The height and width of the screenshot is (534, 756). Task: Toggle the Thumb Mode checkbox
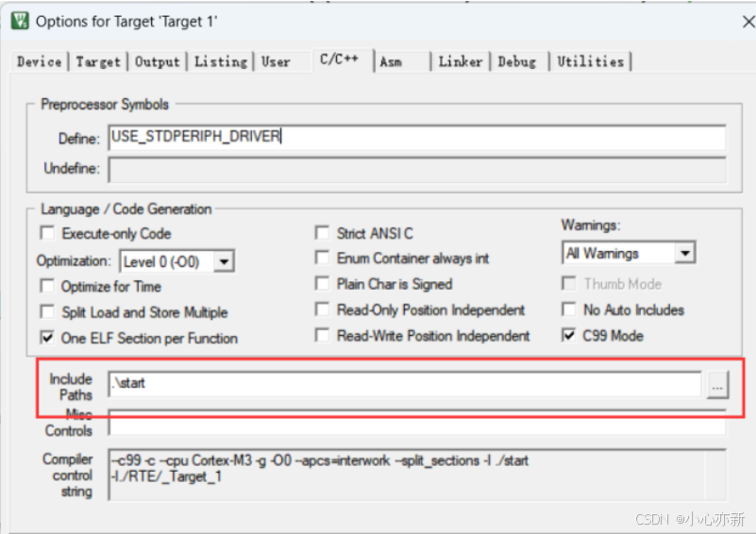(569, 284)
